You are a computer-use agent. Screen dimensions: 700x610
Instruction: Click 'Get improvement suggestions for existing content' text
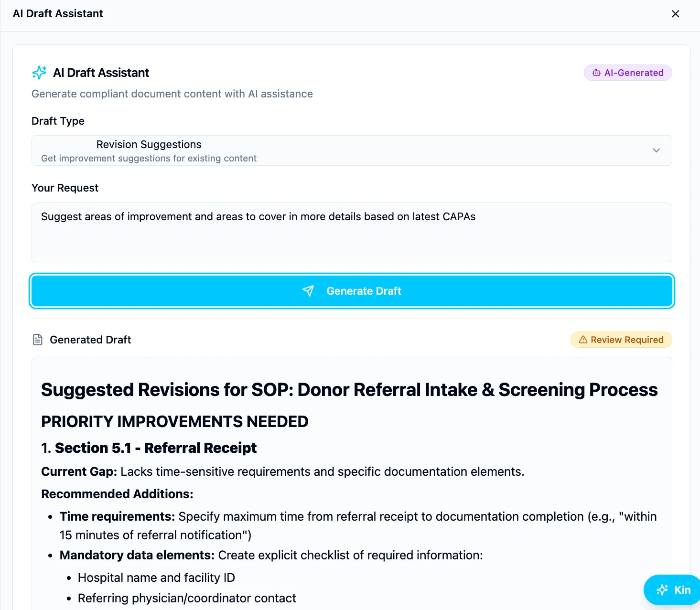(149, 158)
